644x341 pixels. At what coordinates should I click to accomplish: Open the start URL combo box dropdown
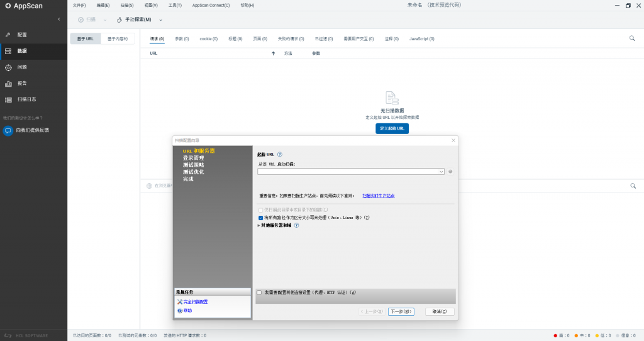coord(441,172)
